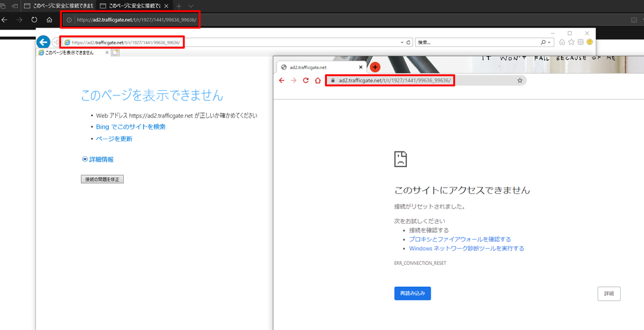Click the Chrome address bar URL

[395, 81]
